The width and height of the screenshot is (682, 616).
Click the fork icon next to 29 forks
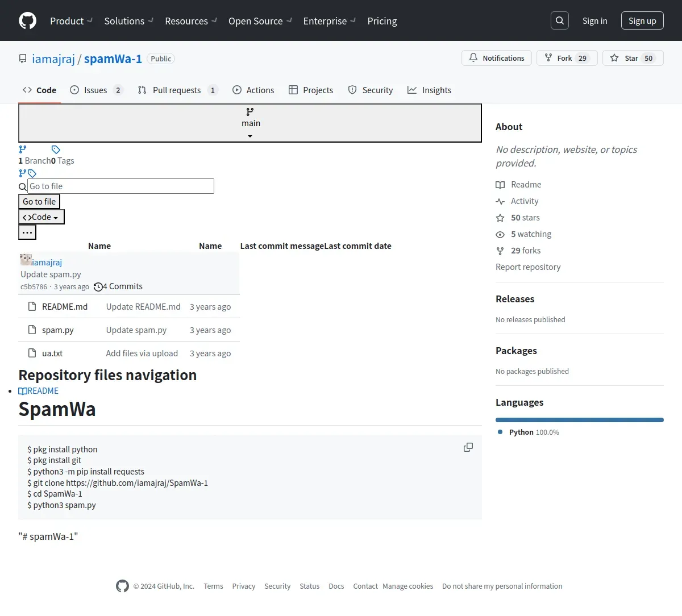pos(500,251)
